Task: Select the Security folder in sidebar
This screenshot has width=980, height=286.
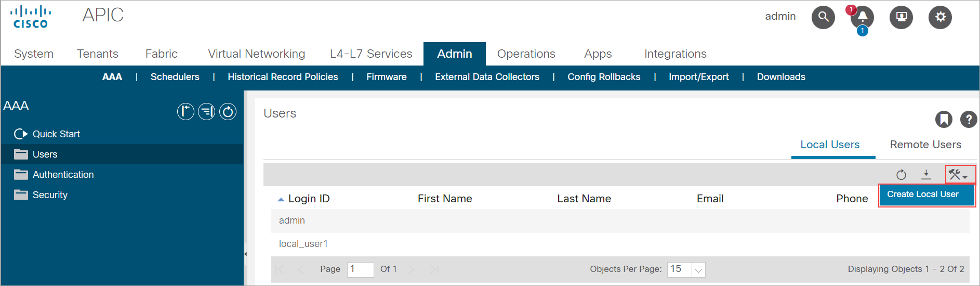Action: pyautogui.click(x=50, y=195)
